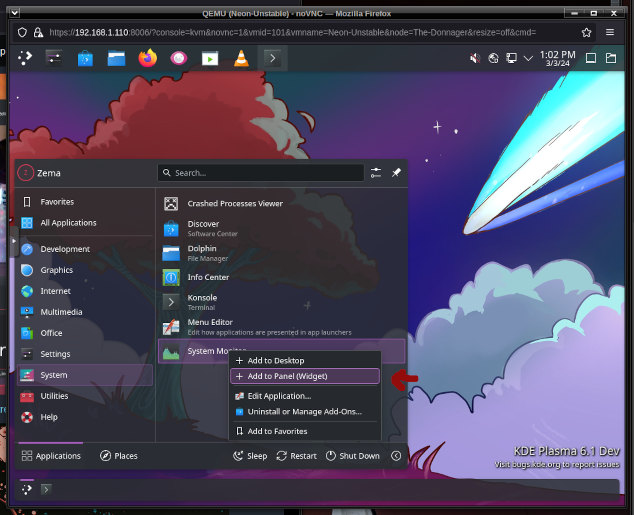The width and height of the screenshot is (634, 515).
Task: Launch Dolphin File Manager entry
Action: pyautogui.click(x=281, y=253)
